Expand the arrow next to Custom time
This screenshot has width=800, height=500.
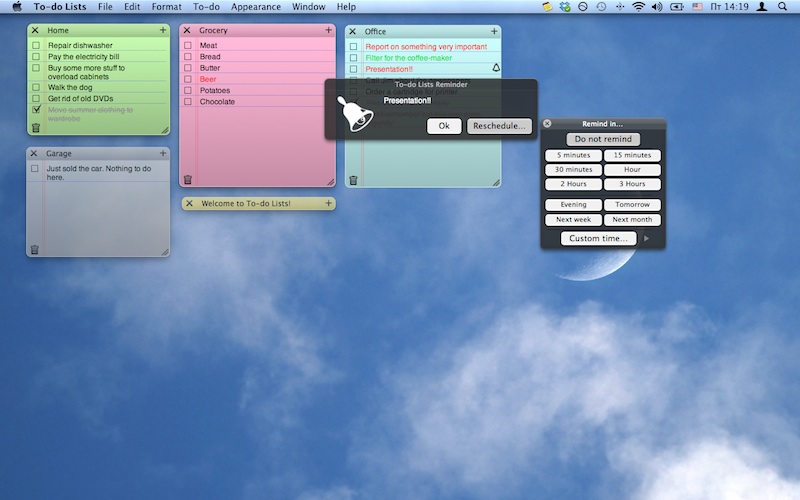coord(647,239)
